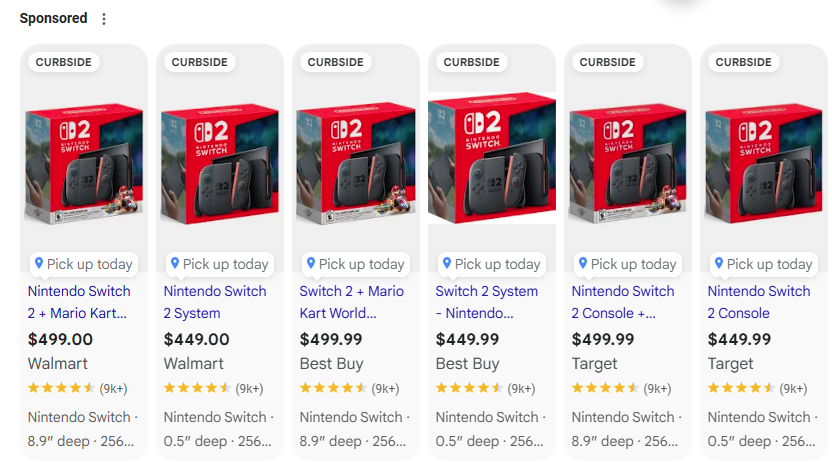
Task: Click the pickup pin icon on Best Buy $499.99 listing
Action: click(x=311, y=263)
